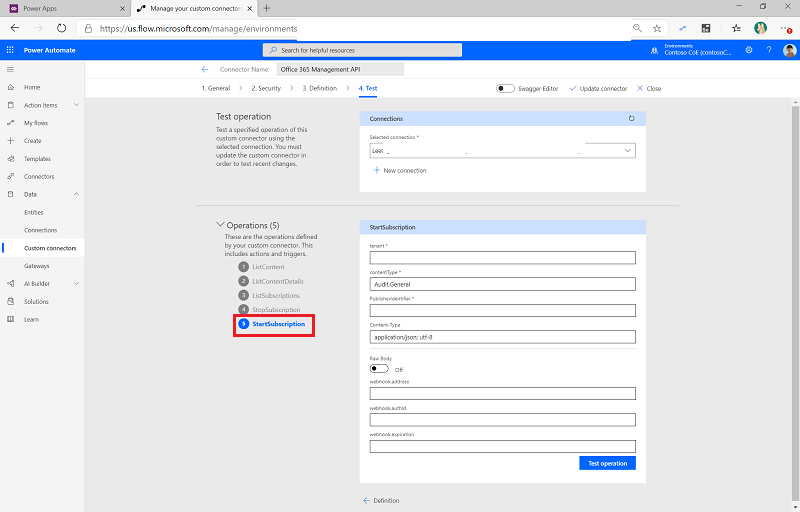The width and height of the screenshot is (800, 512).
Task: Click the PublisherIdentifier input field
Action: tap(503, 311)
